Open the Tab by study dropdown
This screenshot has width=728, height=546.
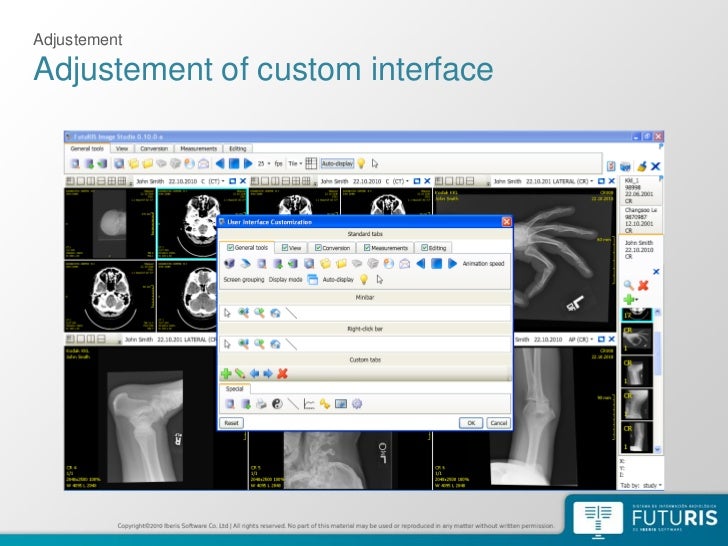[x=652, y=485]
